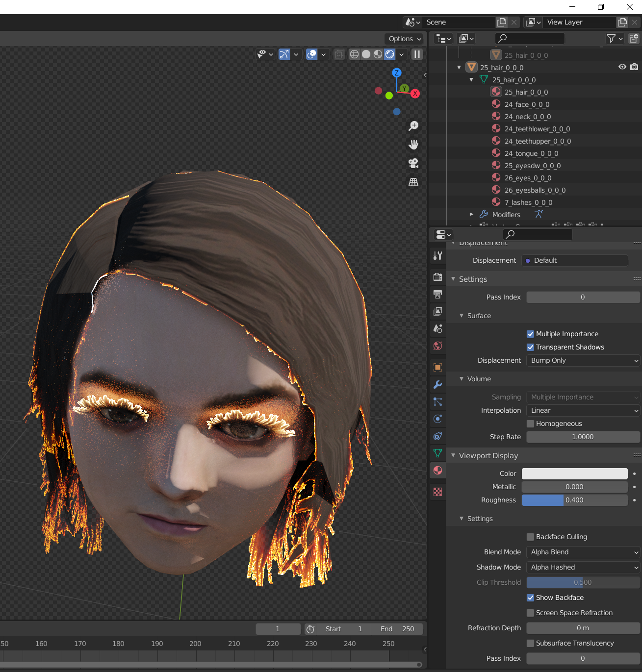Expand the Modifiers entry in outliner
The width and height of the screenshot is (642, 672).
[471, 214]
